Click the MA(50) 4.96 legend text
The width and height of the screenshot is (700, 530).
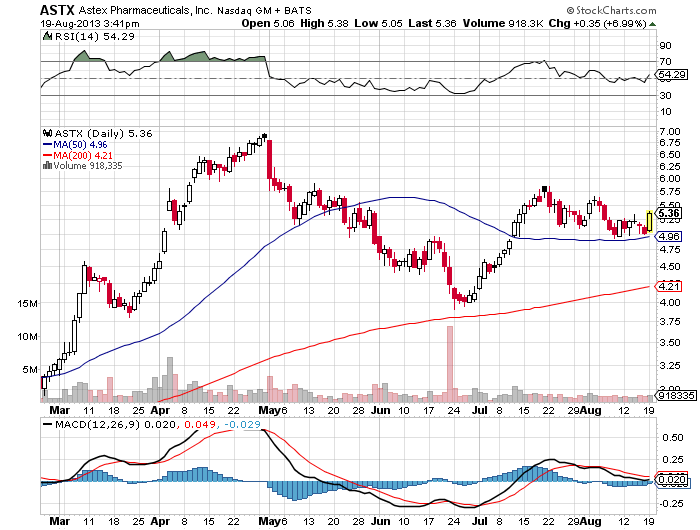click(80, 145)
